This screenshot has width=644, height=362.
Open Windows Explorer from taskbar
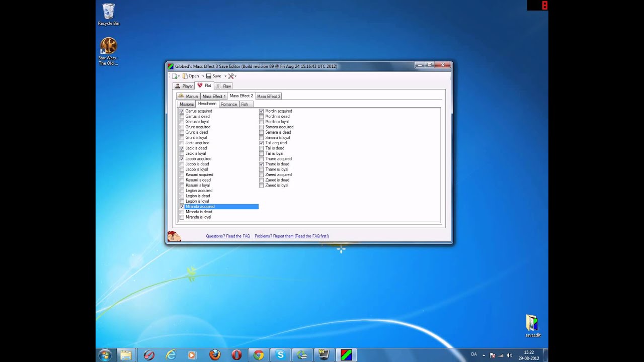(126, 355)
